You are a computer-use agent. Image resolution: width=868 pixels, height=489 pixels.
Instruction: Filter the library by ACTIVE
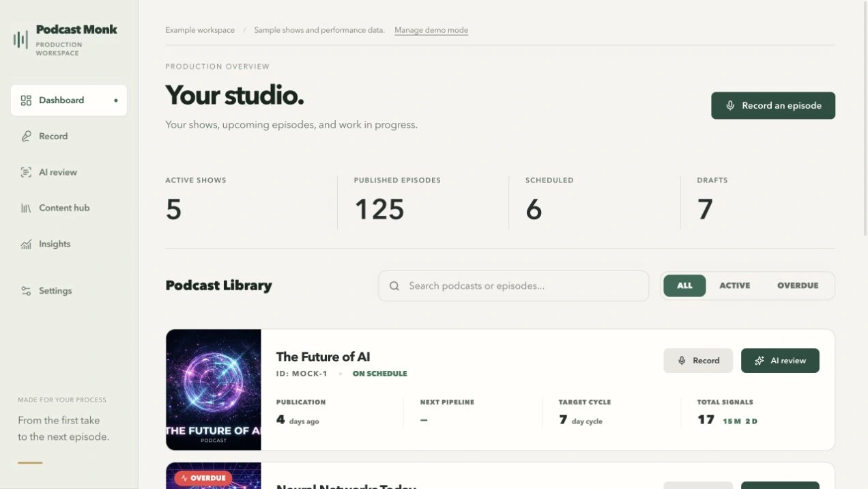[x=734, y=285]
